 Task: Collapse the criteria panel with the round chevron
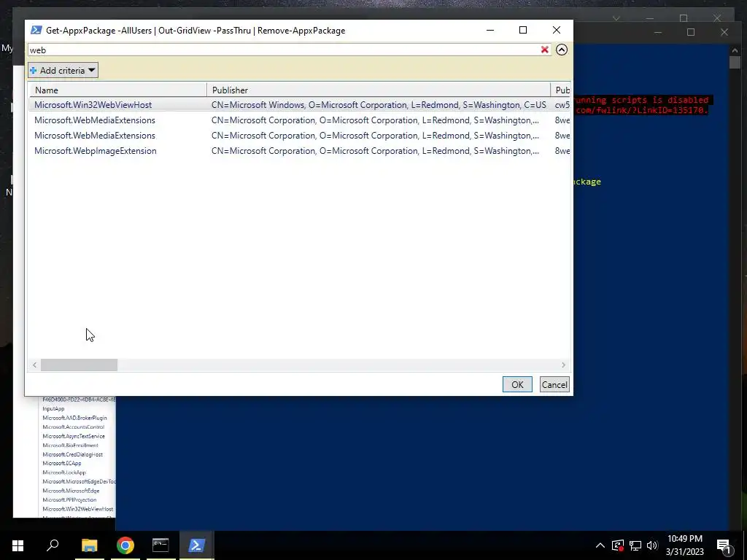click(x=562, y=50)
